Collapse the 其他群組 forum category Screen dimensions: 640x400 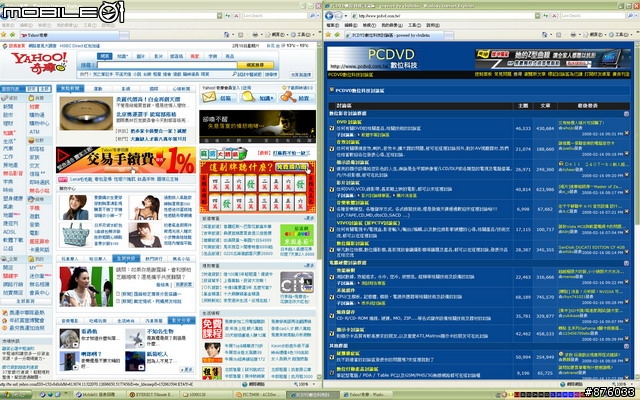click(x=626, y=346)
